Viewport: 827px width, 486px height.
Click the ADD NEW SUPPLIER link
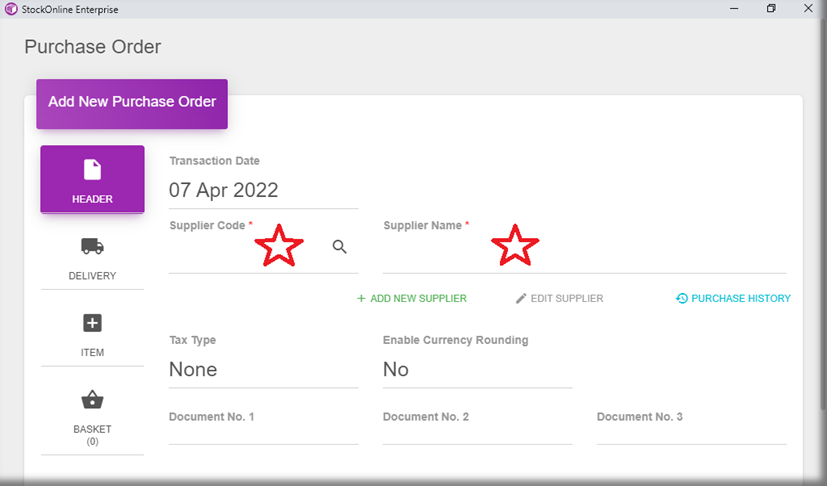click(411, 298)
